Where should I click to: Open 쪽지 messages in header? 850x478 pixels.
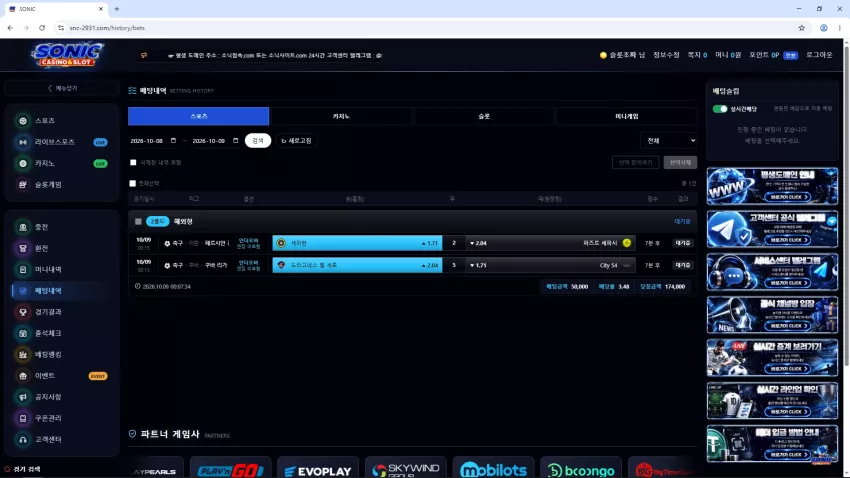697,55
